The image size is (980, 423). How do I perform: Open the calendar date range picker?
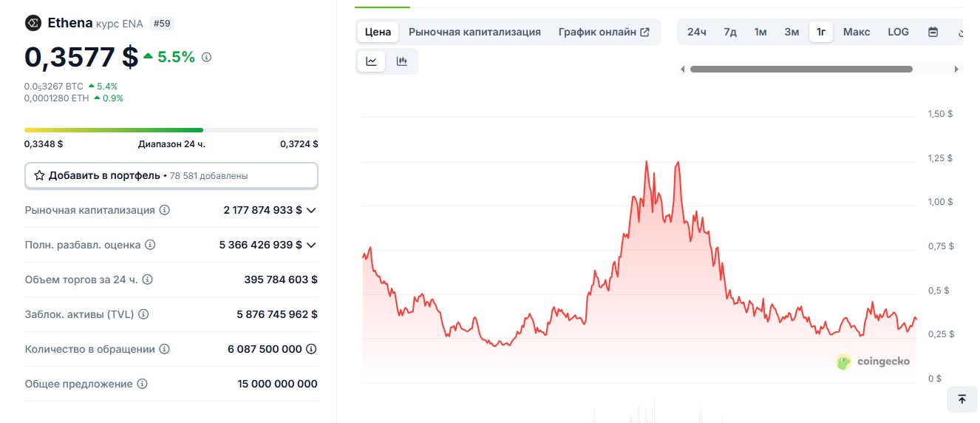[933, 32]
